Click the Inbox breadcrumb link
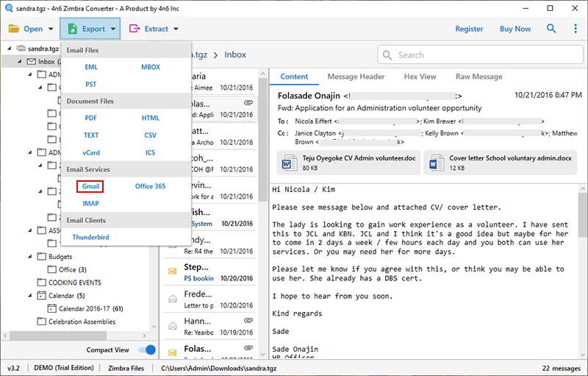Screen dimensions: 588x376 tap(235, 54)
